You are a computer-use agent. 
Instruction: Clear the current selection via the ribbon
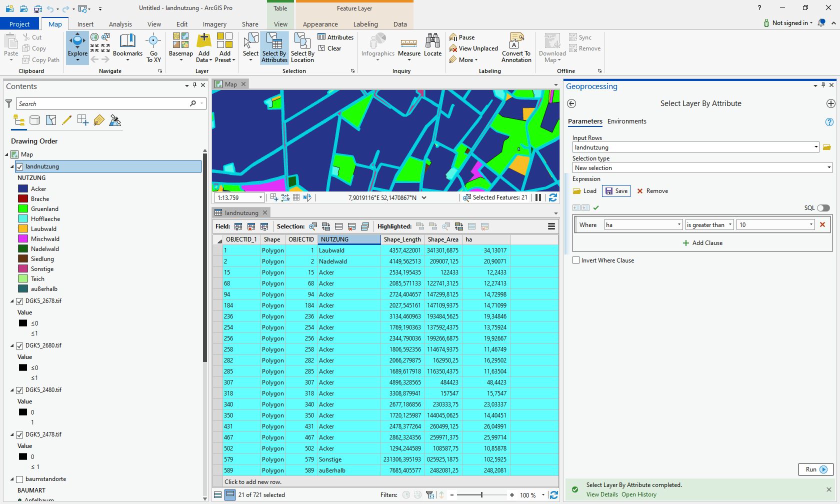tap(329, 48)
